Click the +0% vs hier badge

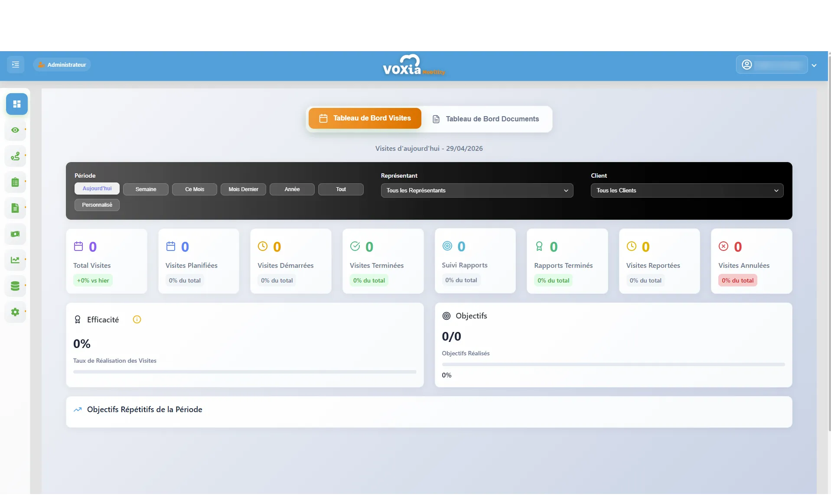click(93, 280)
